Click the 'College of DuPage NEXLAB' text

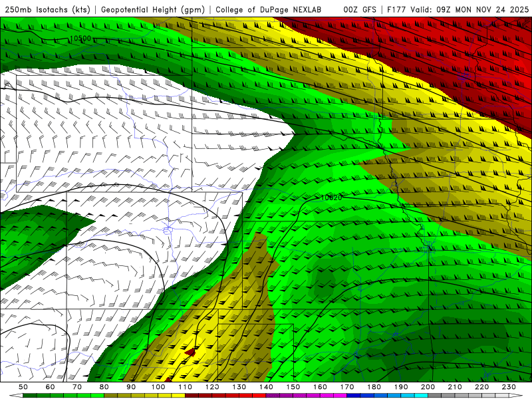click(x=269, y=9)
